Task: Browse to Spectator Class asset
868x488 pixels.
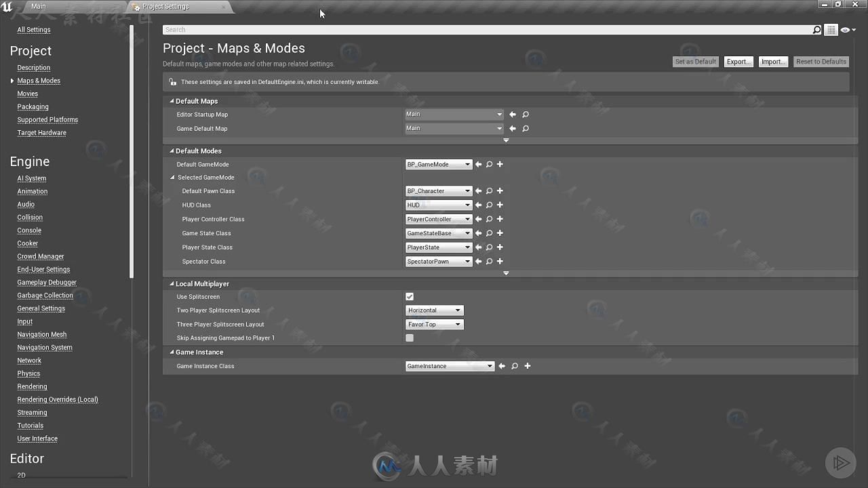Action: [489, 262]
